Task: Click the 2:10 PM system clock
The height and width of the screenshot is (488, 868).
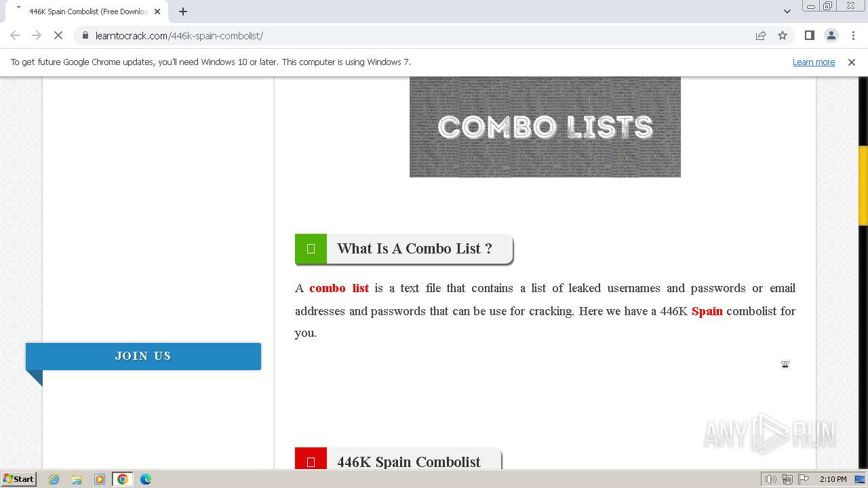Action: click(833, 479)
